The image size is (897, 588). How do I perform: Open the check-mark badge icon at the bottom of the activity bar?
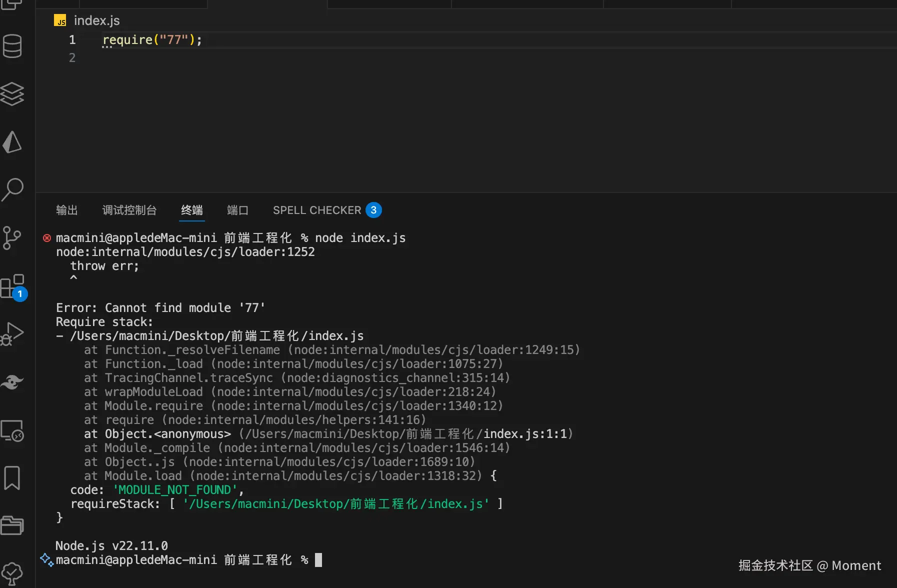pyautogui.click(x=12, y=573)
